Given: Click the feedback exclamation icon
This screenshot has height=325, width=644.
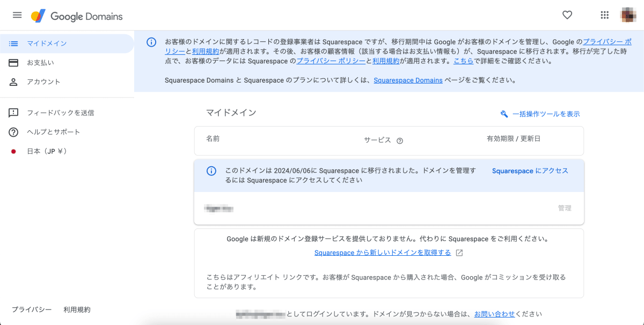Looking at the screenshot, I should tap(14, 113).
